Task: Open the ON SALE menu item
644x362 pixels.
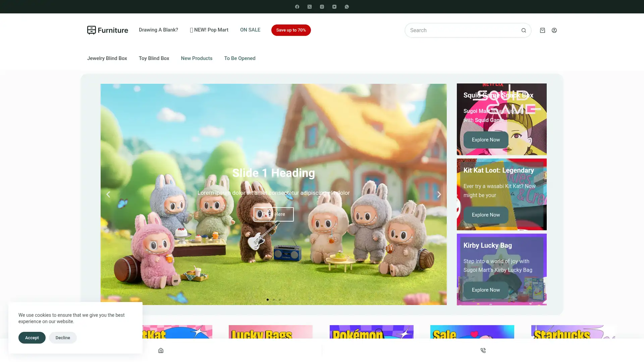Action: point(250,30)
